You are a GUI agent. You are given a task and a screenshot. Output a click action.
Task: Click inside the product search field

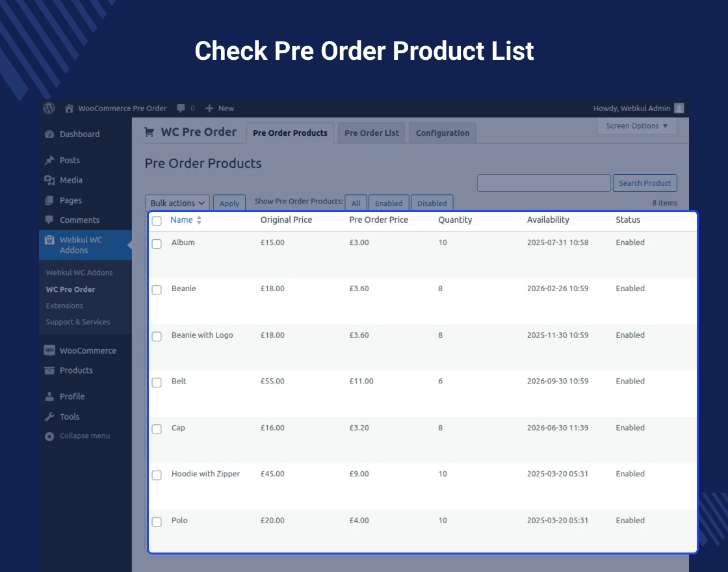tap(543, 183)
